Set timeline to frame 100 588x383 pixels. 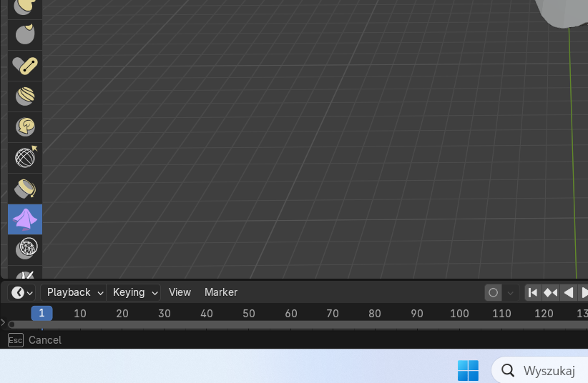[x=459, y=313]
